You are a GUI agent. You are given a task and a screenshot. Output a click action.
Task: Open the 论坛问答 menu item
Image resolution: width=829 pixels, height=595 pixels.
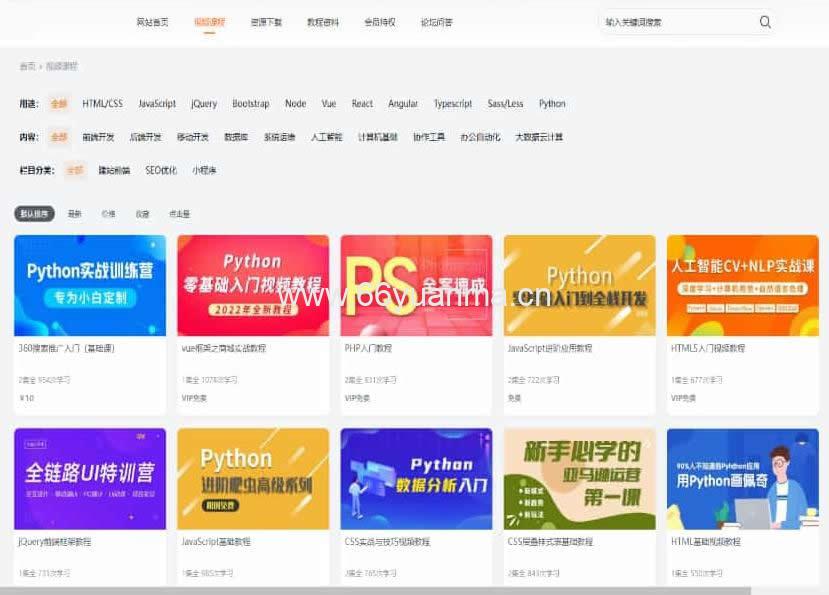pyautogui.click(x=434, y=20)
